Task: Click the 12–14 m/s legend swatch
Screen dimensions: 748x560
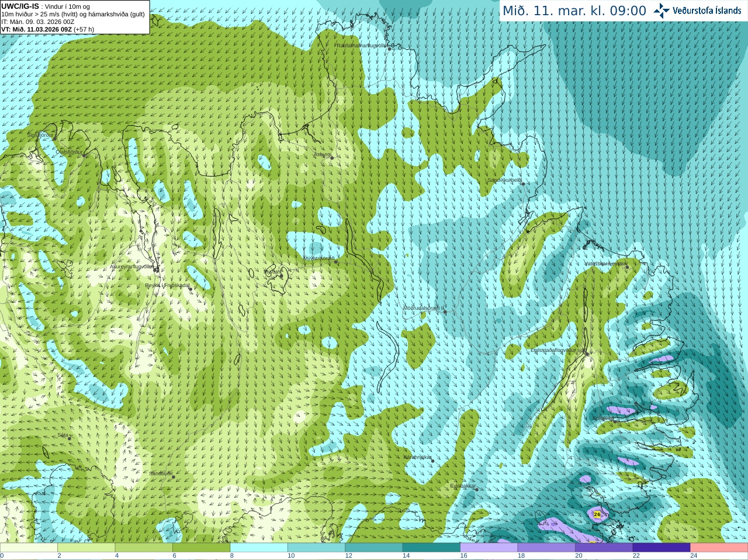Action: (374, 548)
